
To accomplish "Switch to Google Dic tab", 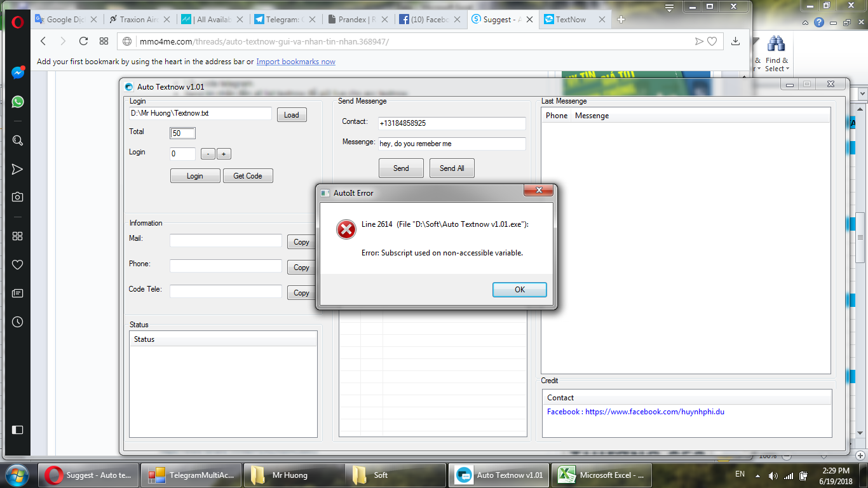I will click(x=65, y=19).
